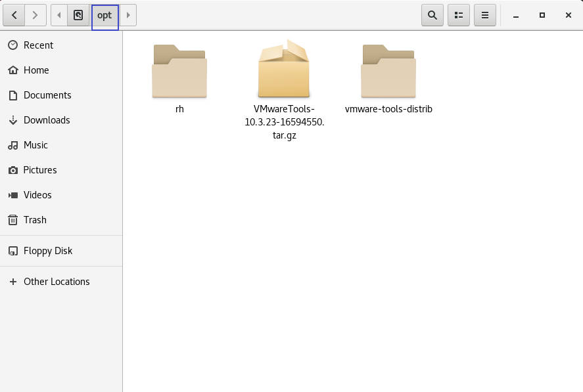Click the plus icon beside Other Locations
Image resolution: width=583 pixels, height=392 pixels.
click(x=13, y=282)
